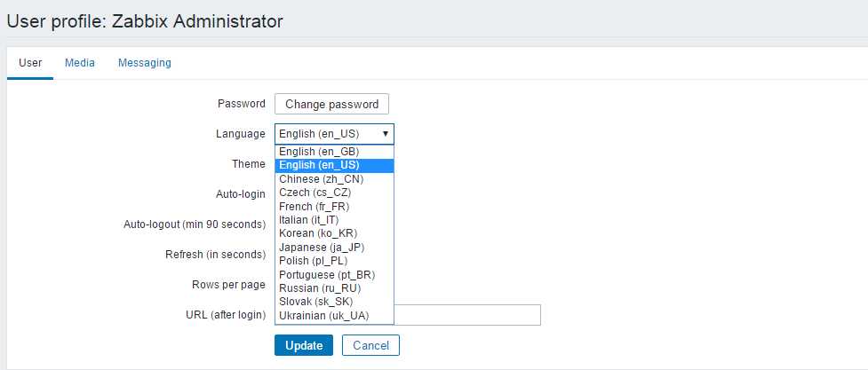Click the Theme field label
This screenshot has width=868, height=370.
249,164
